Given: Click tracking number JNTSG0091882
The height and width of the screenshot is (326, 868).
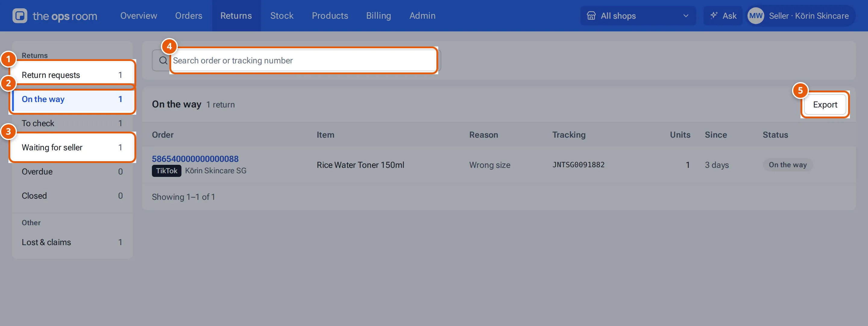Looking at the screenshot, I should point(578,165).
